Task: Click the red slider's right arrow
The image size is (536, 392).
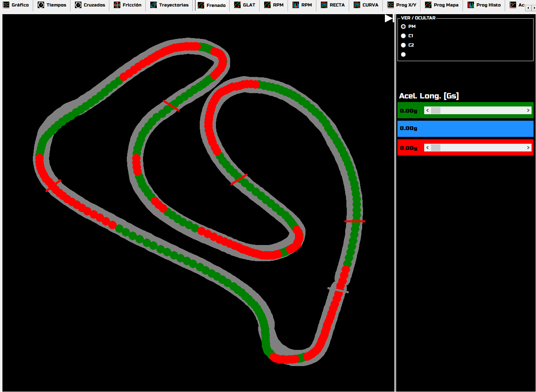Action: (528, 148)
